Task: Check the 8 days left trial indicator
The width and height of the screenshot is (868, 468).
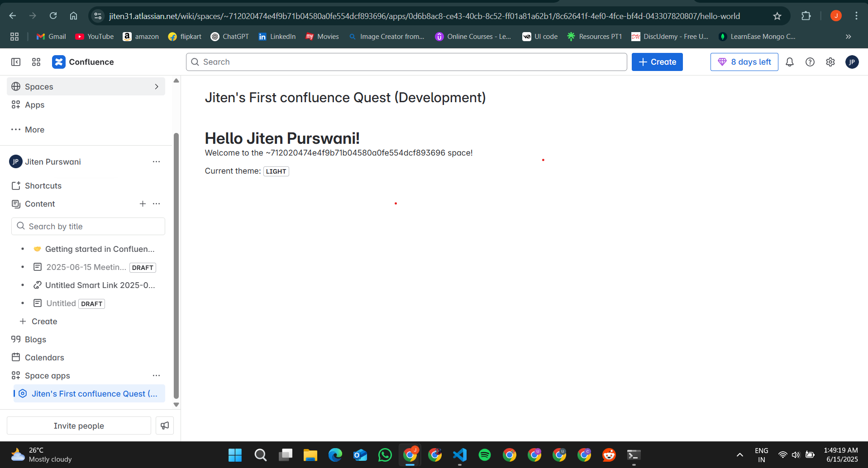Action: coord(744,62)
